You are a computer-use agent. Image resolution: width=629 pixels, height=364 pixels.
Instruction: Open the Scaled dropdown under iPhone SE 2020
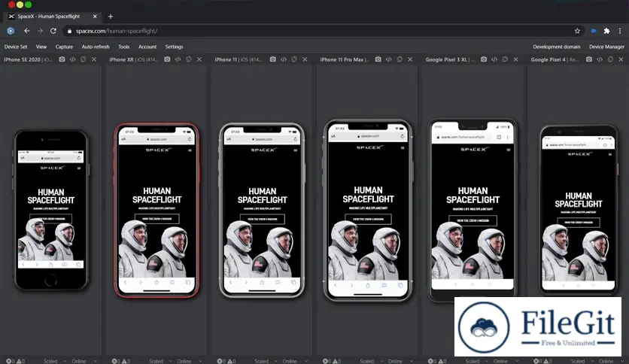(x=56, y=361)
